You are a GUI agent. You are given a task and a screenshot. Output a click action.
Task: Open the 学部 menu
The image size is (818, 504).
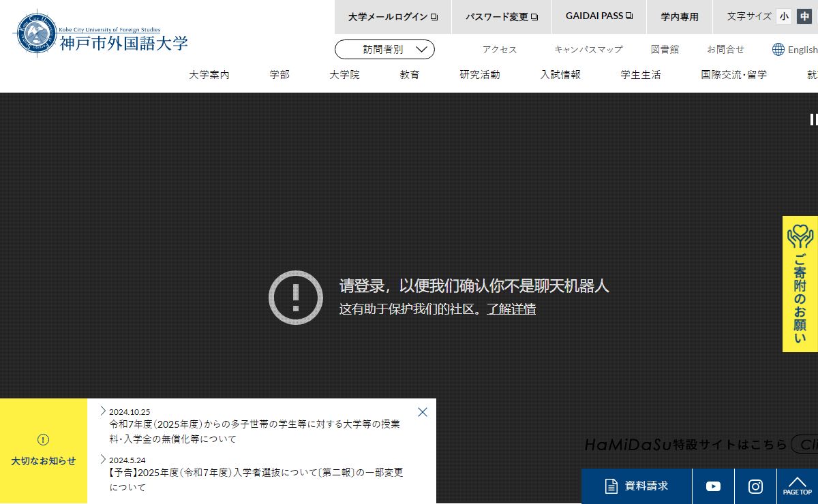point(279,75)
